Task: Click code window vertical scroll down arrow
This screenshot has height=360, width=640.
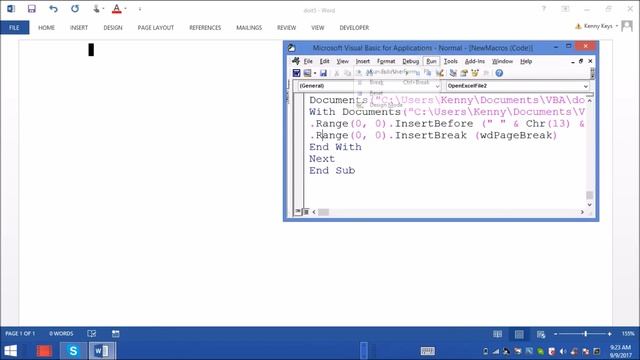Action: coord(589,204)
